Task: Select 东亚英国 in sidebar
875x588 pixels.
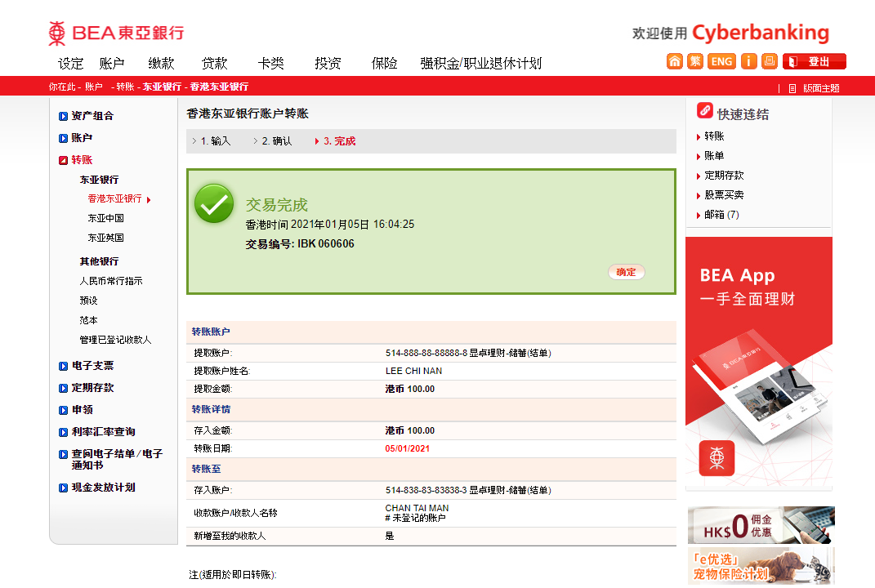Action: click(105, 238)
